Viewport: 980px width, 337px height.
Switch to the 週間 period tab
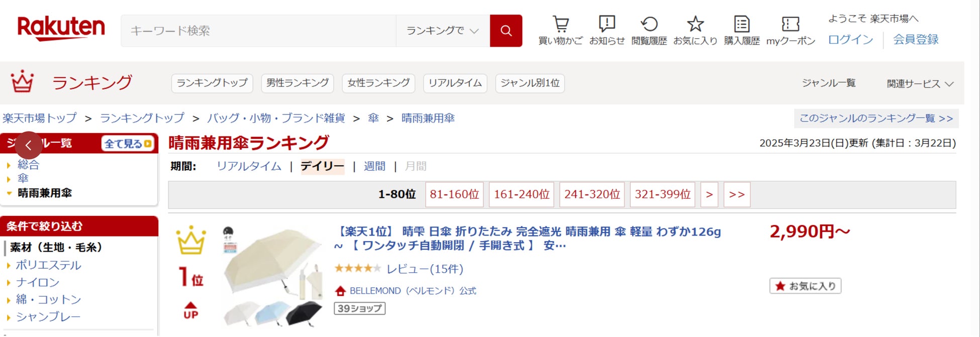pos(374,166)
